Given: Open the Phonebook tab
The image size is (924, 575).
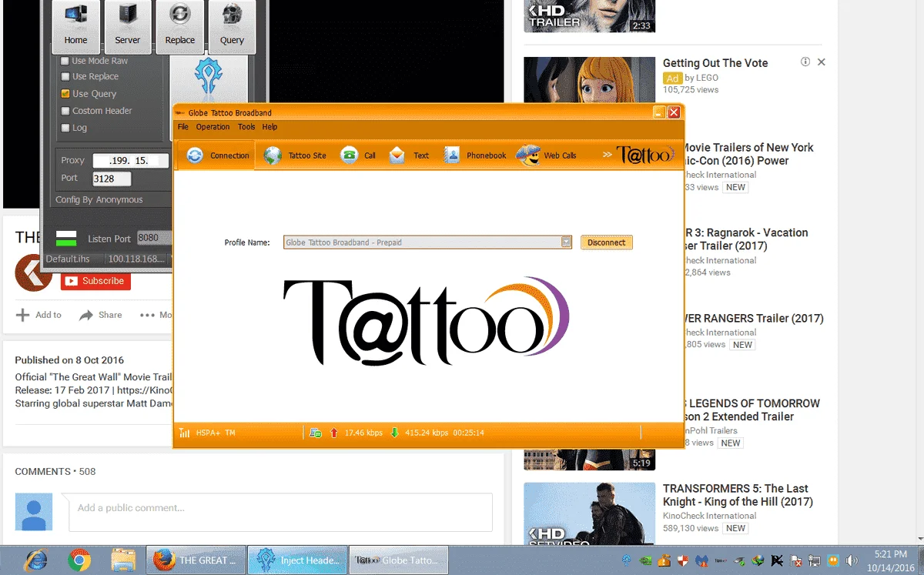Looking at the screenshot, I should 475,155.
